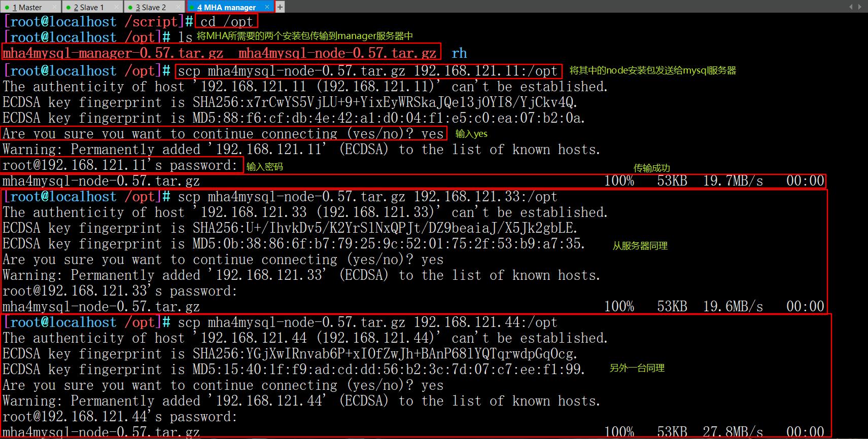Click the MD5:15:40:1f:f9 fingerprint
868x439 pixels.
click(389, 370)
